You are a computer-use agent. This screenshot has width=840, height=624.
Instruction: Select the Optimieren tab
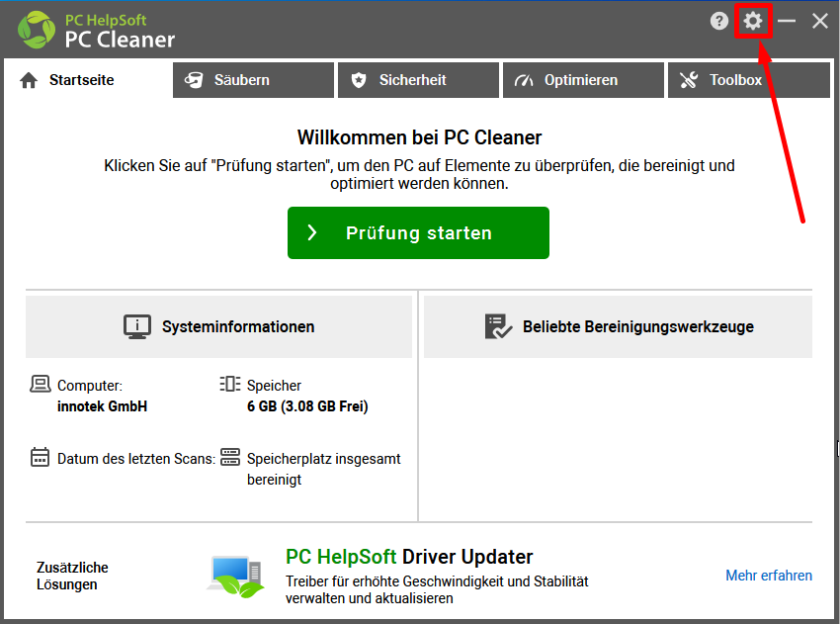583,80
